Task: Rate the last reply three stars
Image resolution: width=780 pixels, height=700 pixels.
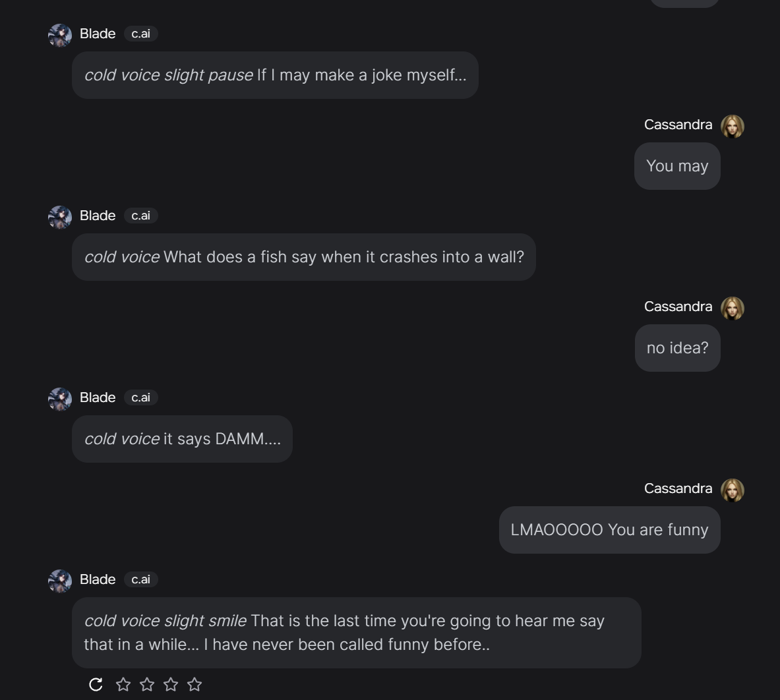Action: tap(171, 685)
